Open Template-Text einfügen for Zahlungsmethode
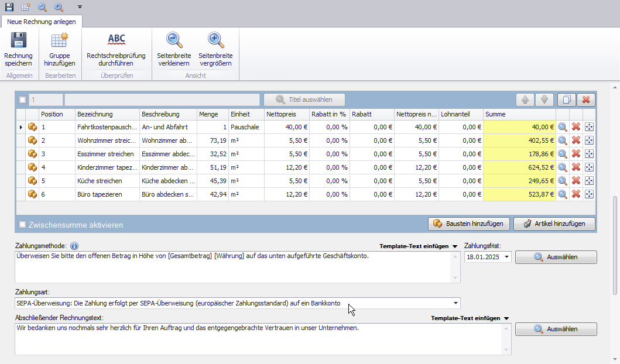 pyautogui.click(x=419, y=246)
